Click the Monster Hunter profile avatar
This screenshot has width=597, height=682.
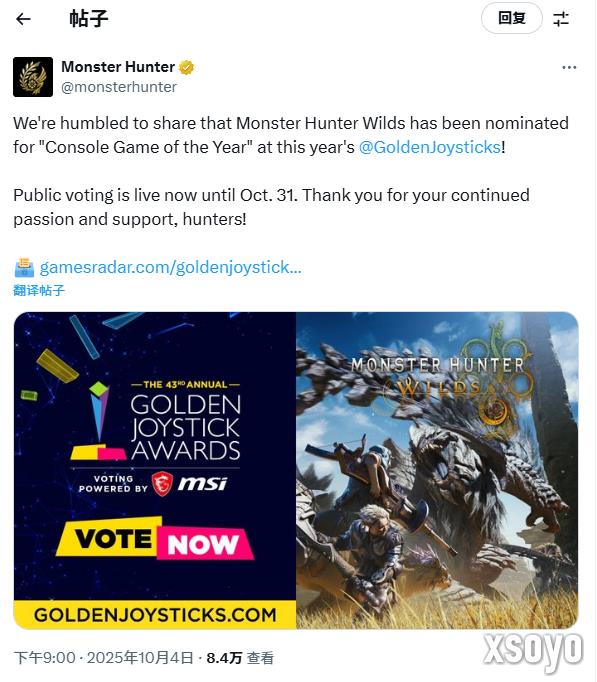(x=33, y=77)
